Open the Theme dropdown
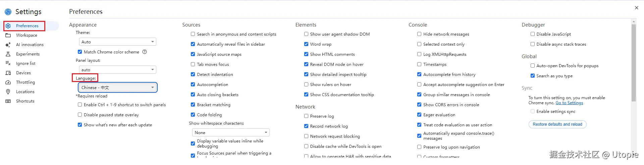The height and width of the screenshot is (165, 644). (x=117, y=42)
